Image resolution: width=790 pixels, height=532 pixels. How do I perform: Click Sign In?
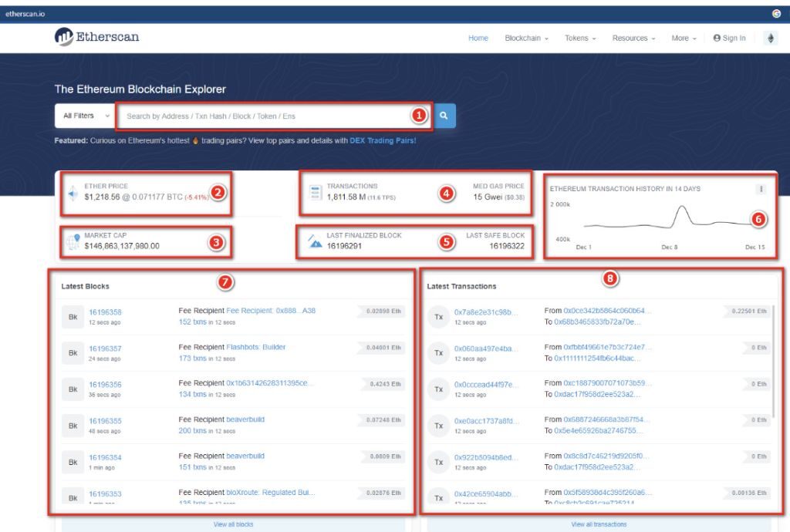729,39
